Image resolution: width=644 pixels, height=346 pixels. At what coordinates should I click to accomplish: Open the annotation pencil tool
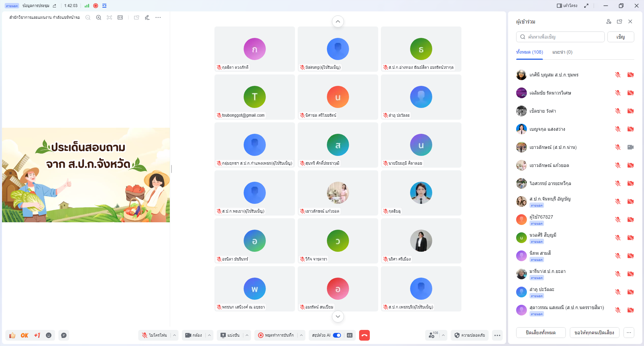tap(147, 17)
